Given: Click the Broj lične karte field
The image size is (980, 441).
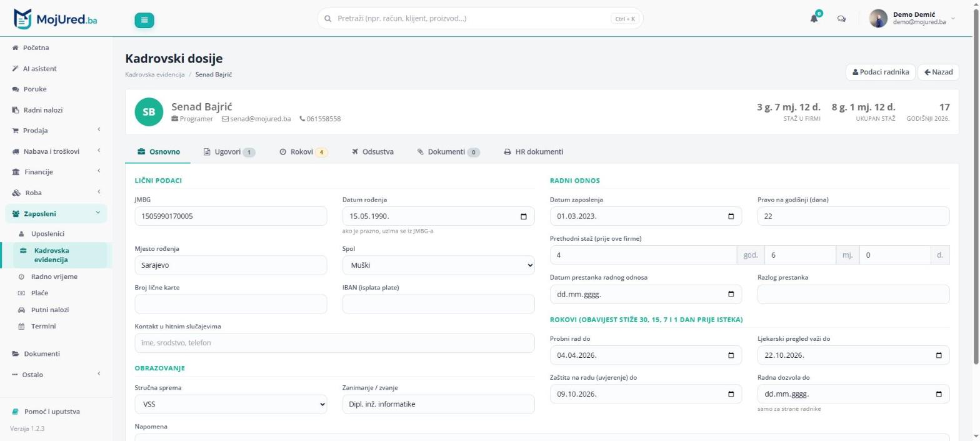Looking at the screenshot, I should [x=231, y=304].
